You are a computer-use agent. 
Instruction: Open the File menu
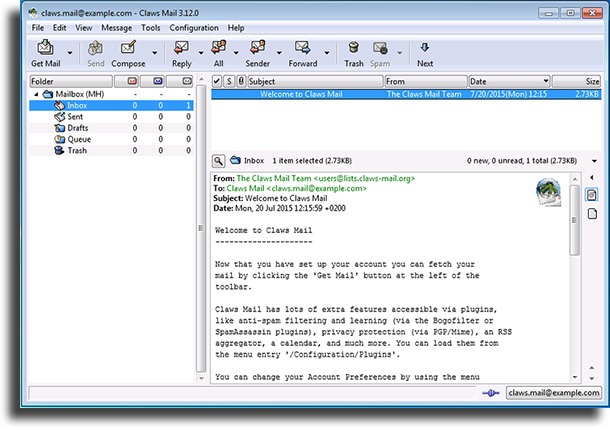tap(38, 28)
